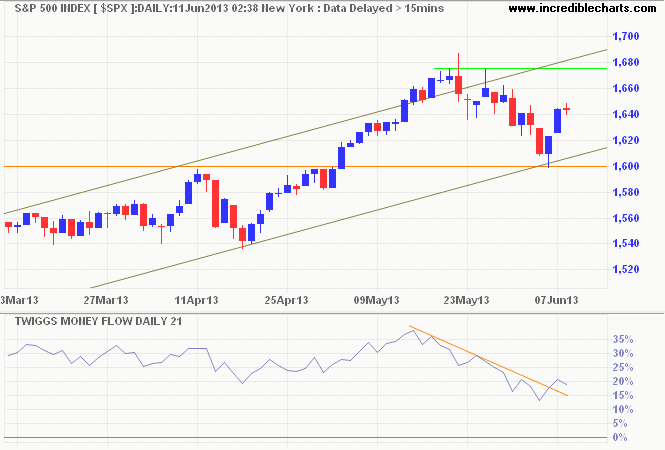Screen dimensions: 665x450
Task: Click the S&P 500 INDEX chart title
Action: pos(229,8)
